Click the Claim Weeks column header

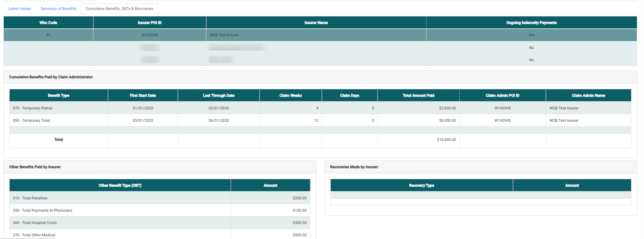click(x=290, y=95)
